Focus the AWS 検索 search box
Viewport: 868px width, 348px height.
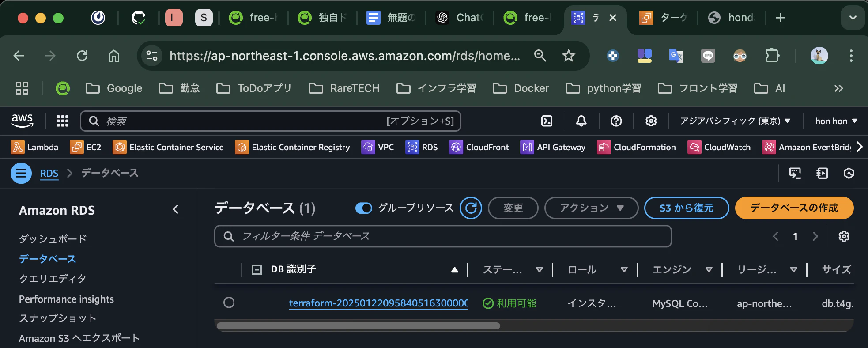[270, 121]
